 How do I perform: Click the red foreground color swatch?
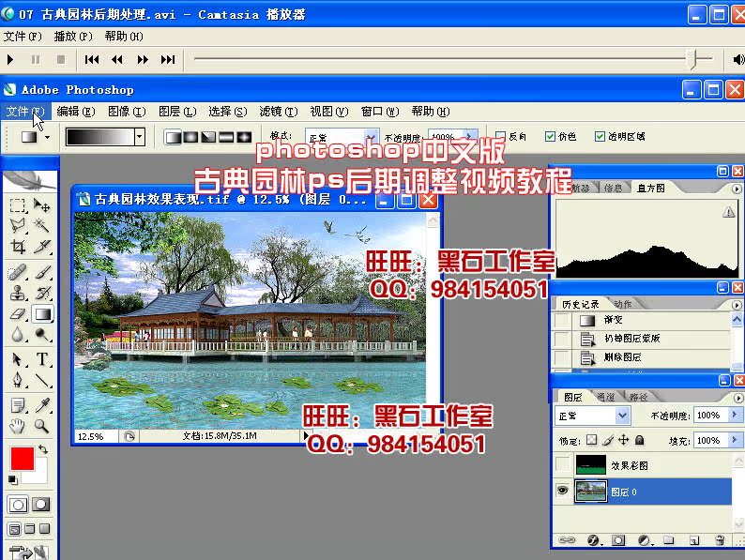tap(22, 460)
